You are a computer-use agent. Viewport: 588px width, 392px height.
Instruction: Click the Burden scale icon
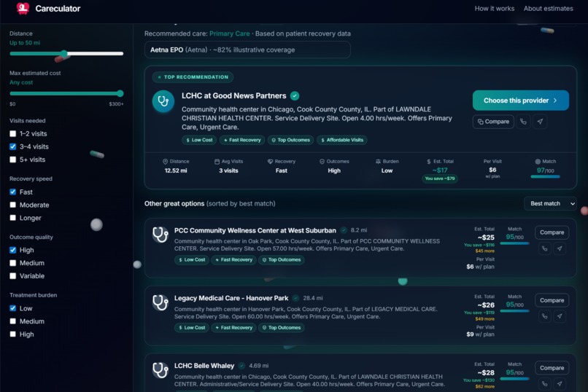pyautogui.click(x=378, y=161)
